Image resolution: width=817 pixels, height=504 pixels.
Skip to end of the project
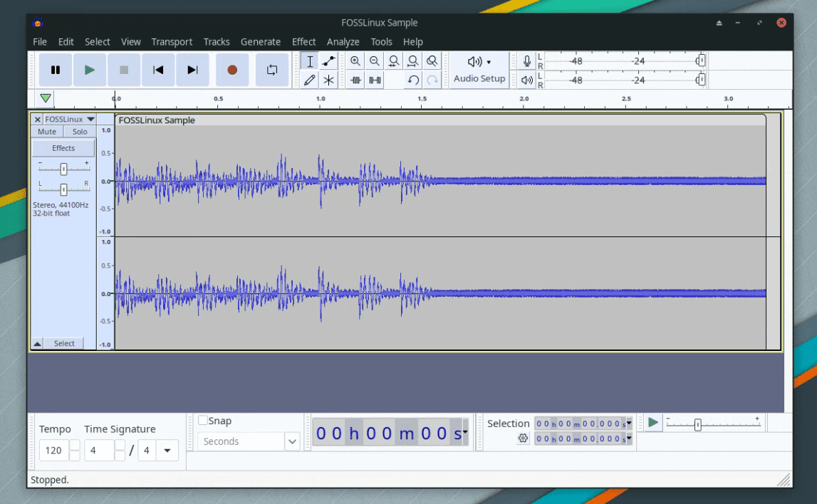point(192,70)
